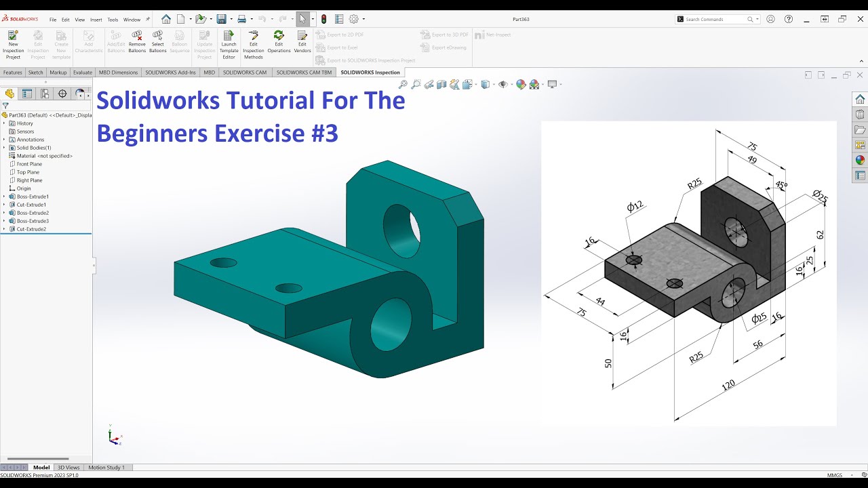Click Dynamic Annotation Views icon

pos(454,85)
